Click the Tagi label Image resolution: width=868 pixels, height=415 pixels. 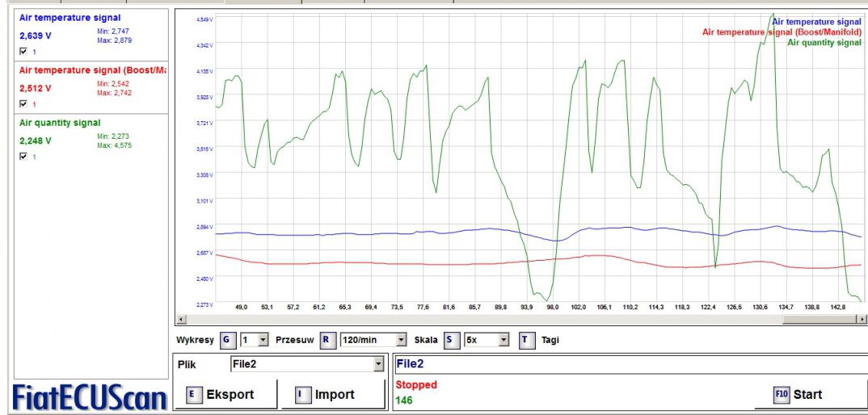[x=550, y=340]
